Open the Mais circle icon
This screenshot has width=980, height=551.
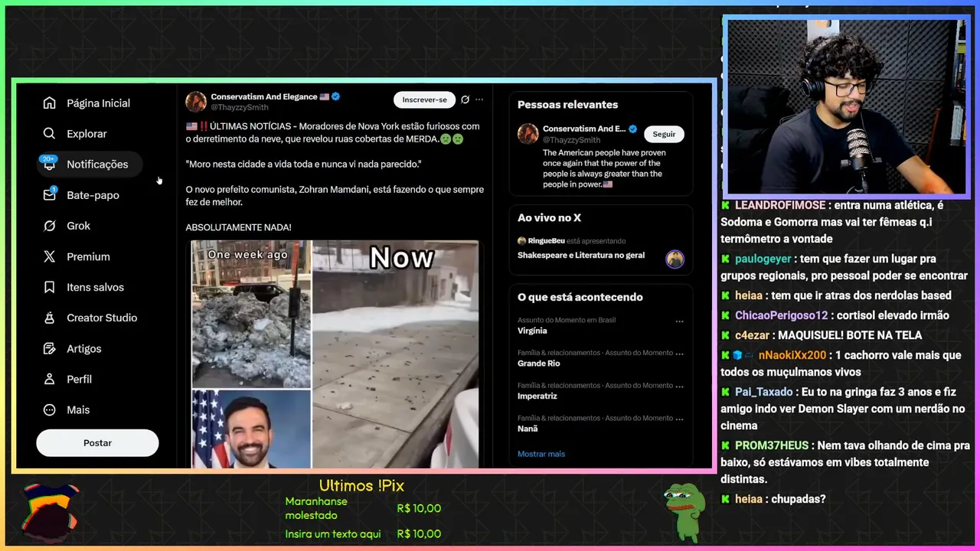[50, 409]
